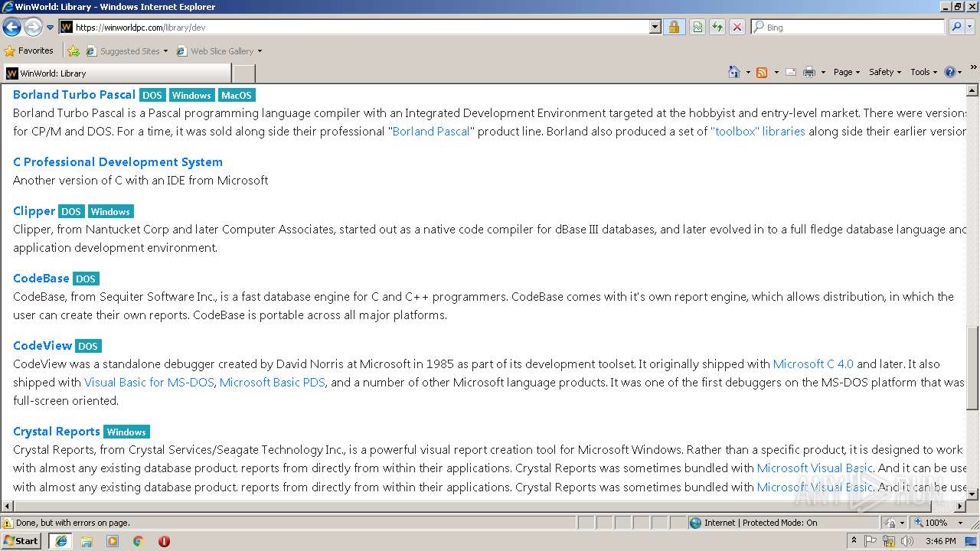Click the Internet Explorer taskbar icon
The image size is (980, 551).
60,540
